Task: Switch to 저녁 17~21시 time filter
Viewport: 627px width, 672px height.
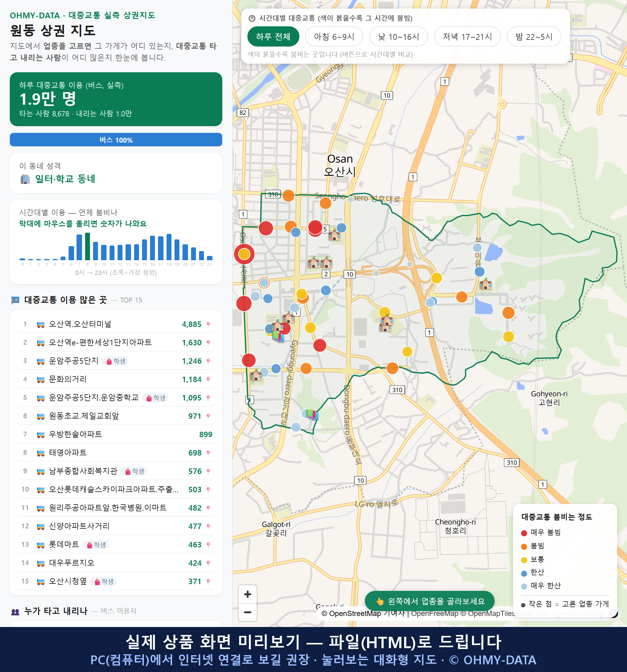Action: pos(467,36)
